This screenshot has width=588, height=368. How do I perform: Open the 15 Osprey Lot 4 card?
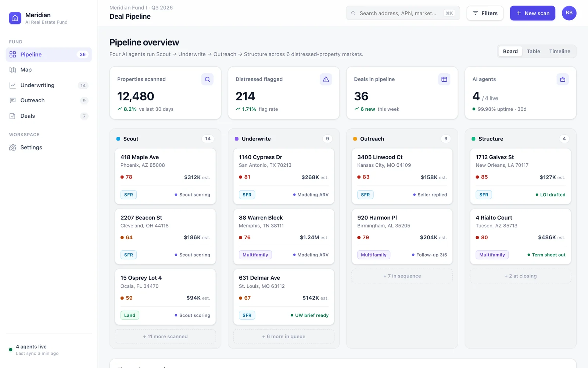pyautogui.click(x=165, y=297)
